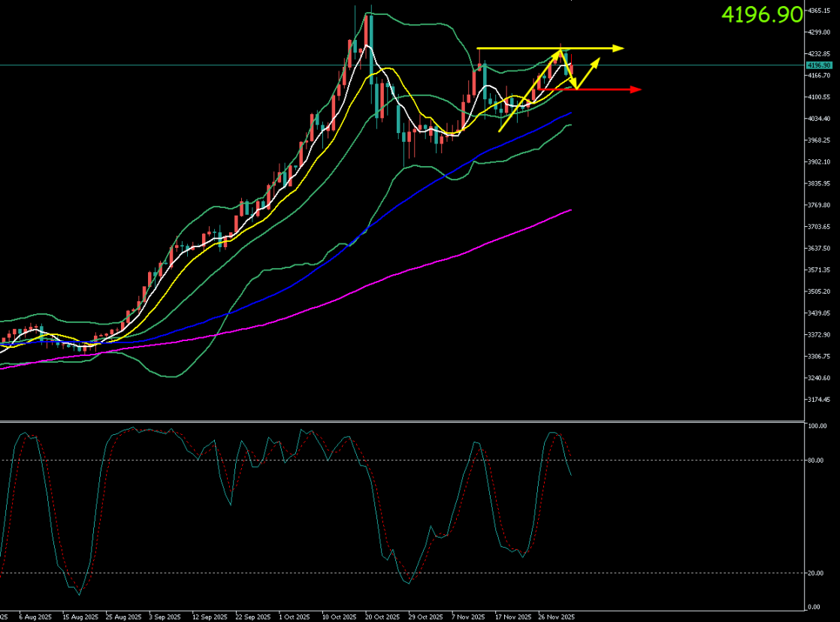The image size is (840, 622).
Task: Click the 3174.45 price axis label
Action: coord(817,400)
